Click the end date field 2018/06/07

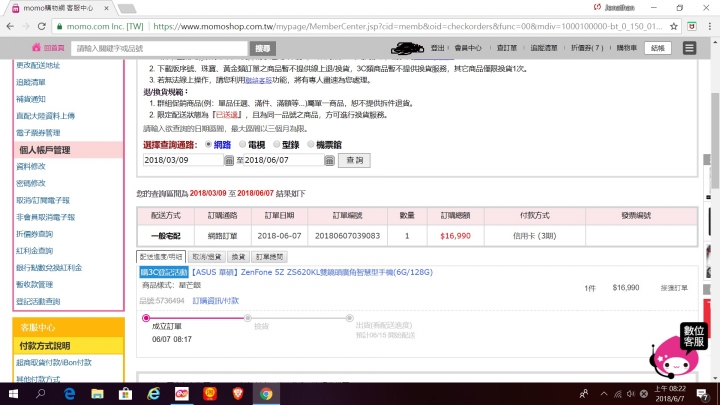283,160
